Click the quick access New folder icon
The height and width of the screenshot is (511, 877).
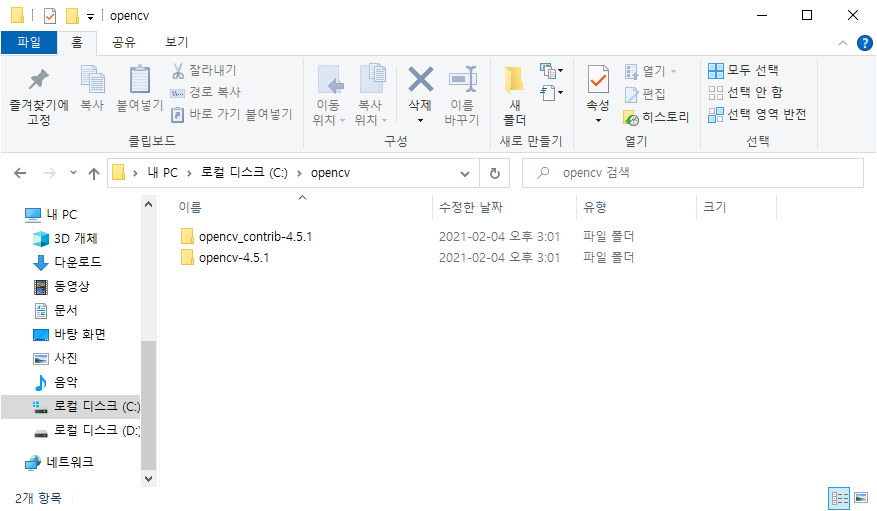pyautogui.click(x=72, y=16)
